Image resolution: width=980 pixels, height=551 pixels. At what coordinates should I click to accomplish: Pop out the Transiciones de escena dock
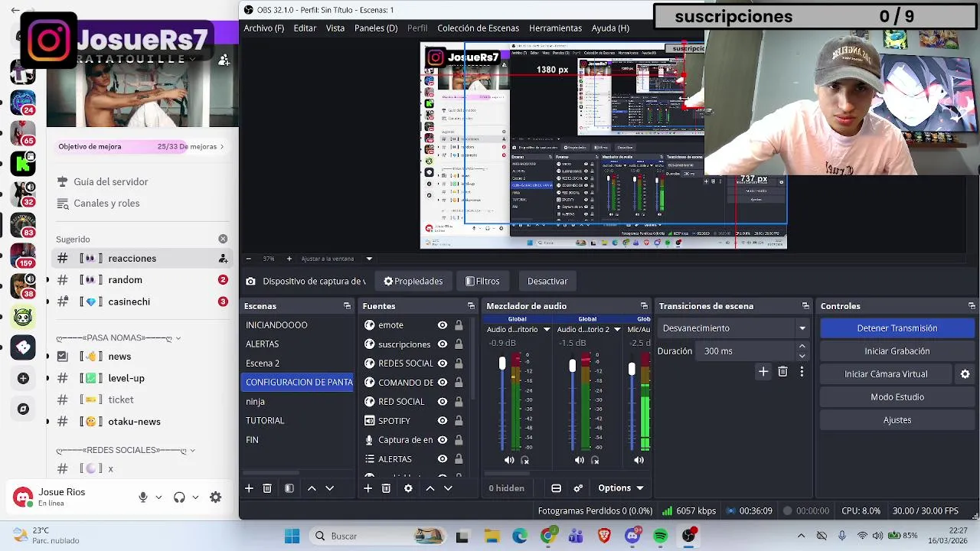(805, 306)
